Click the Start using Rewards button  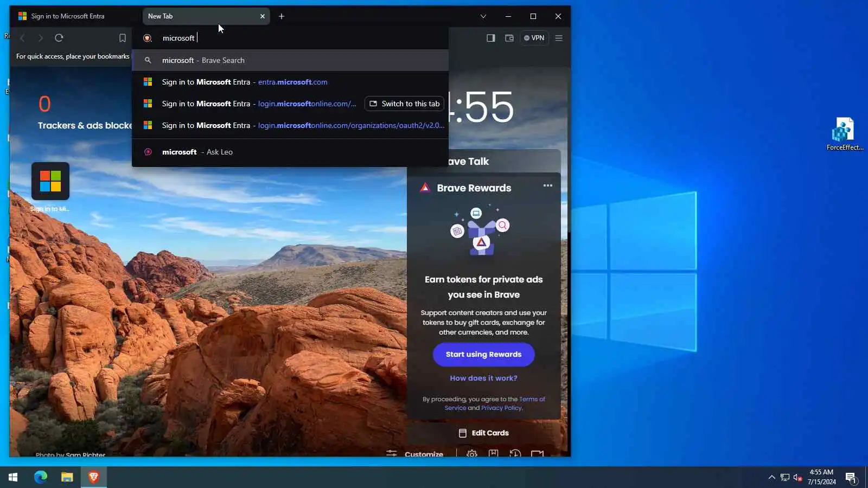(484, 355)
